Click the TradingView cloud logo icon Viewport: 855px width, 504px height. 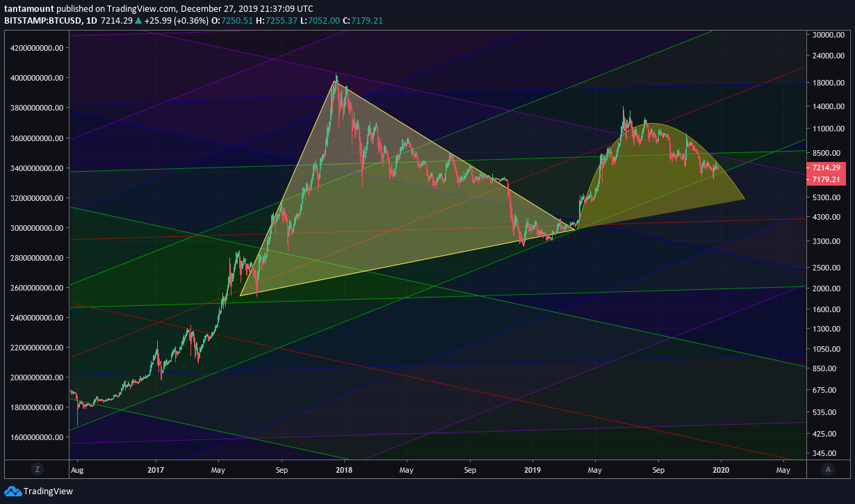[12, 491]
